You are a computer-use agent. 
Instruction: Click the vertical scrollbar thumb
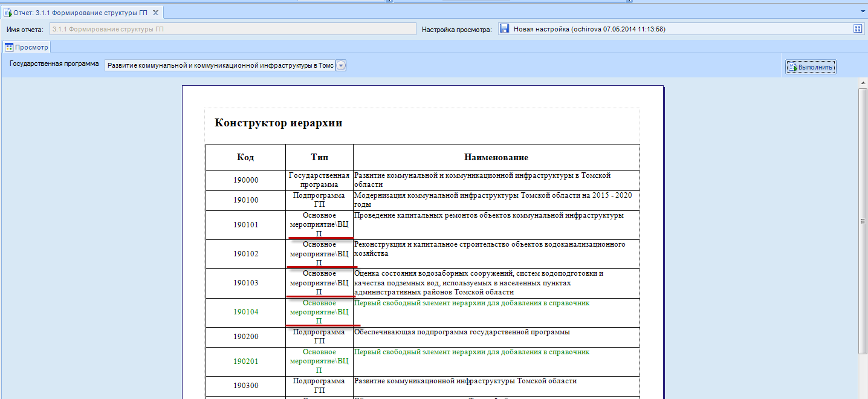(x=863, y=221)
